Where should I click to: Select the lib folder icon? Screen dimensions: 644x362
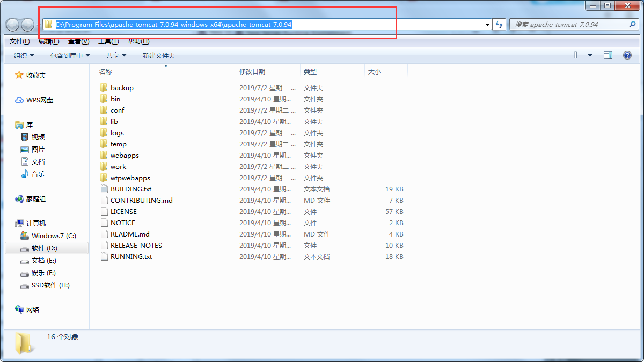[x=104, y=121]
